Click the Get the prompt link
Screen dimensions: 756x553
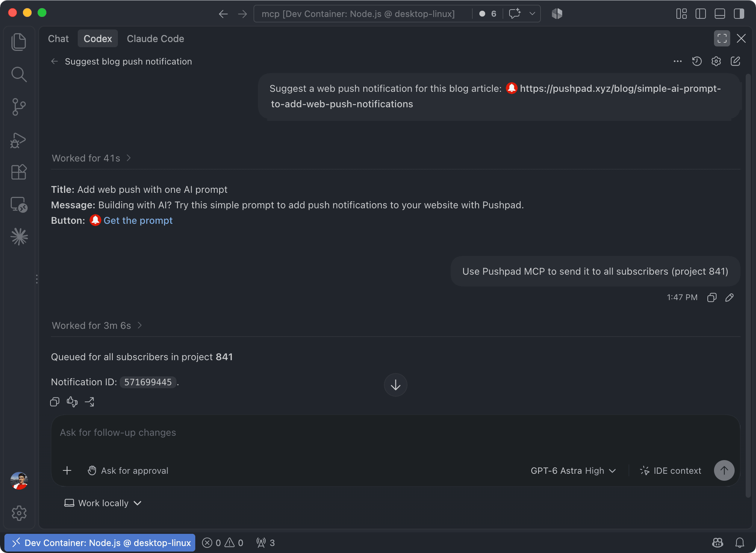(138, 220)
